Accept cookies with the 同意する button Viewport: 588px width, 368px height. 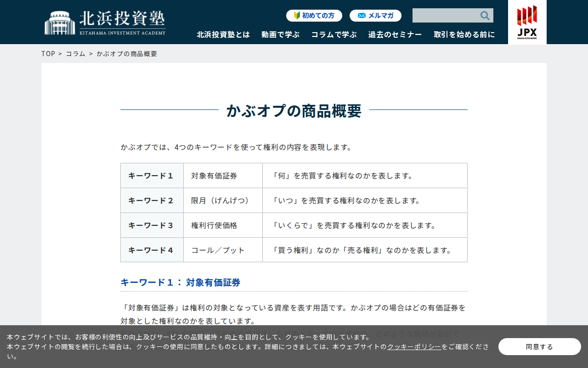click(x=540, y=347)
